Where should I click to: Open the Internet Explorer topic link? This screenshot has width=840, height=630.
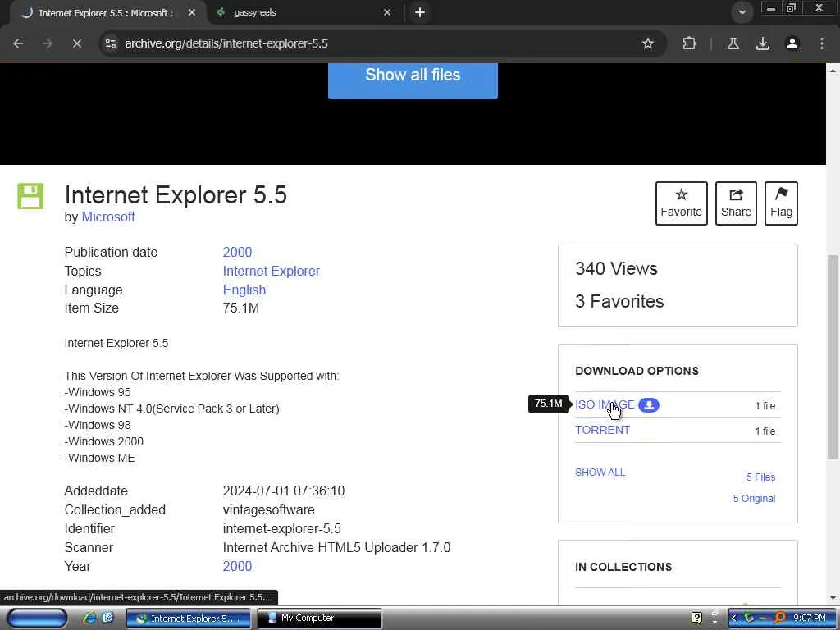[x=271, y=271]
